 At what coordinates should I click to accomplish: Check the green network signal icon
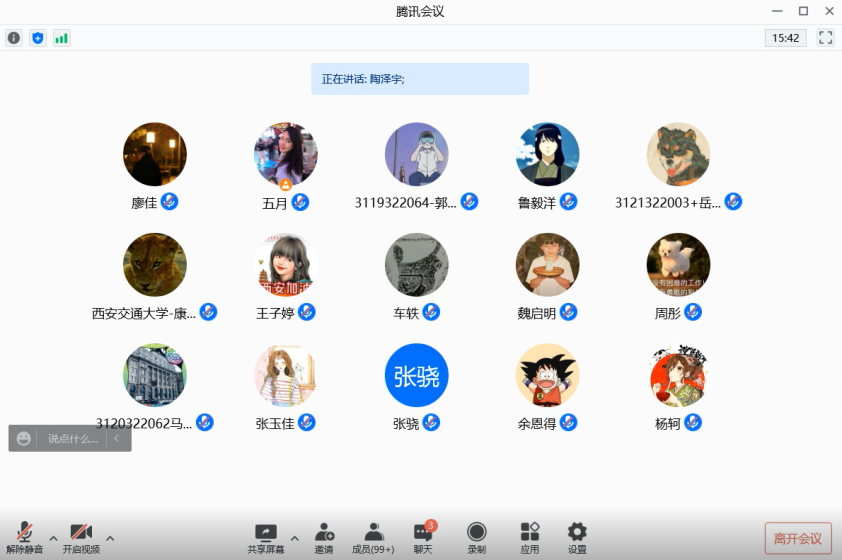click(62, 38)
